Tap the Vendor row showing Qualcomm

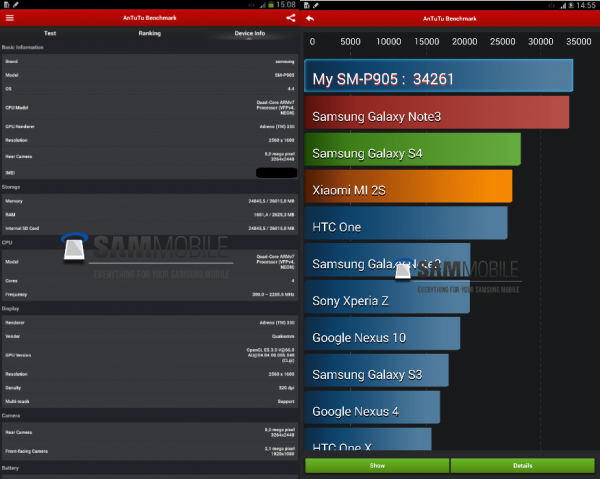click(x=150, y=336)
